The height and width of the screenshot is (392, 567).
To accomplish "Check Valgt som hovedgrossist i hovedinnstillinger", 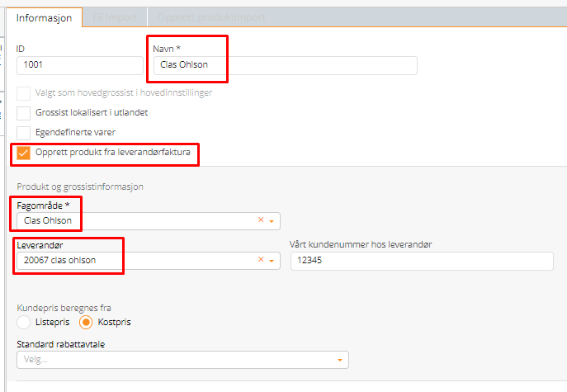I will tap(24, 92).
